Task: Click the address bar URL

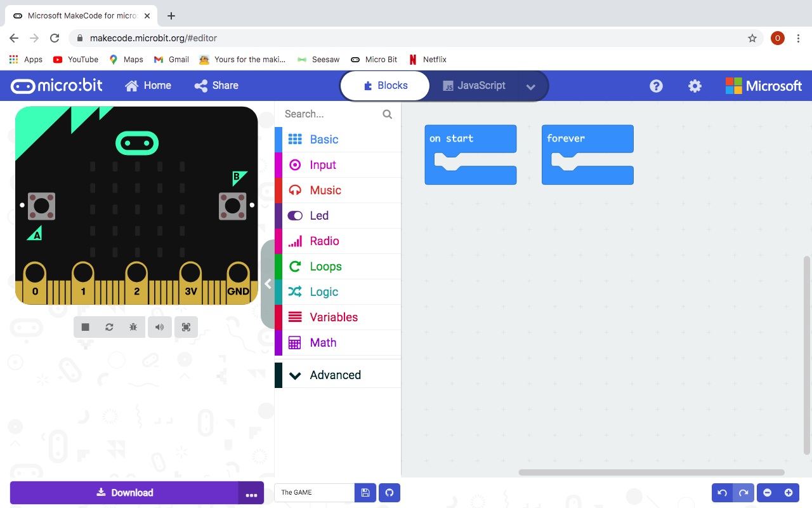Action: [154, 38]
